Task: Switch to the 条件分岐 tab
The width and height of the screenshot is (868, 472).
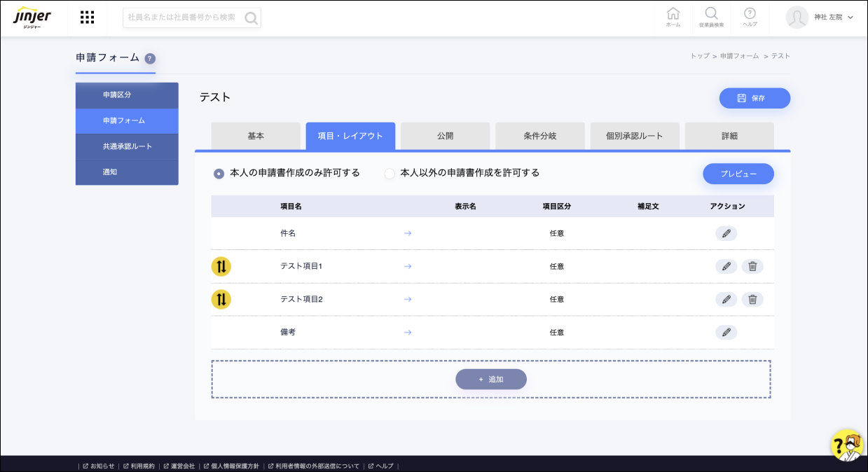Action: (539, 136)
